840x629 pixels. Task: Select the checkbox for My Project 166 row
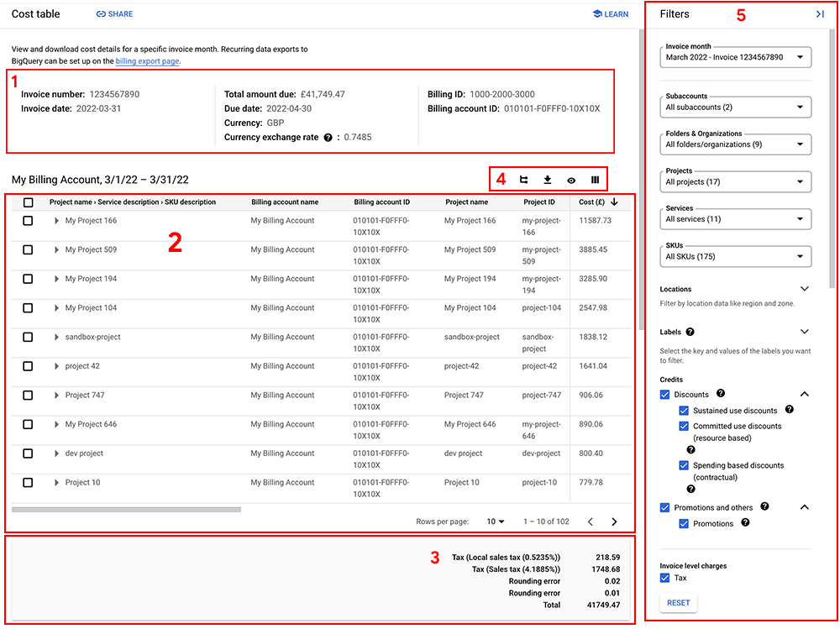click(x=28, y=221)
